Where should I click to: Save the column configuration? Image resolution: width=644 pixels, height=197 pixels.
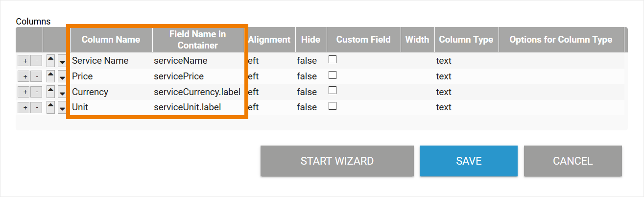point(468,161)
